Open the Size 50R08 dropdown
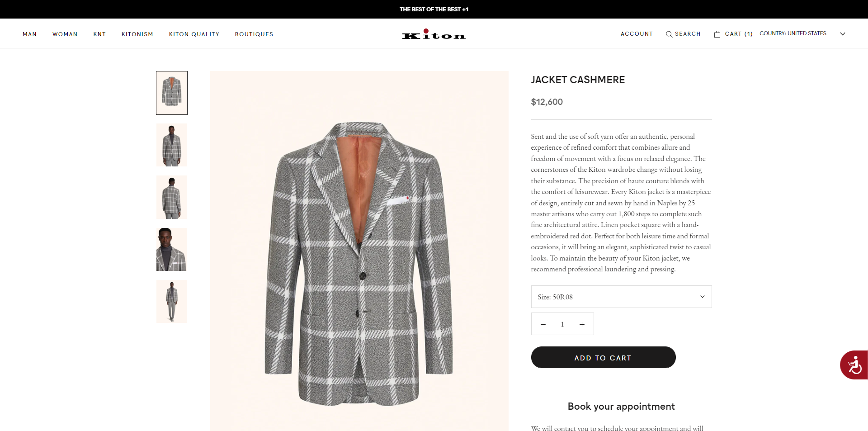Image resolution: width=868 pixels, height=431 pixels. tap(621, 297)
